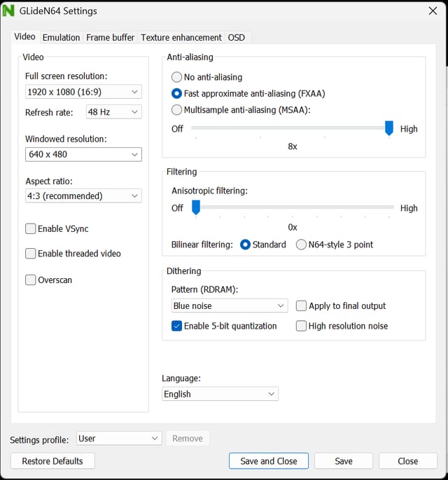Image resolution: width=448 pixels, height=480 pixels.
Task: Click the Anti-aliasing High label
Action: point(409,129)
